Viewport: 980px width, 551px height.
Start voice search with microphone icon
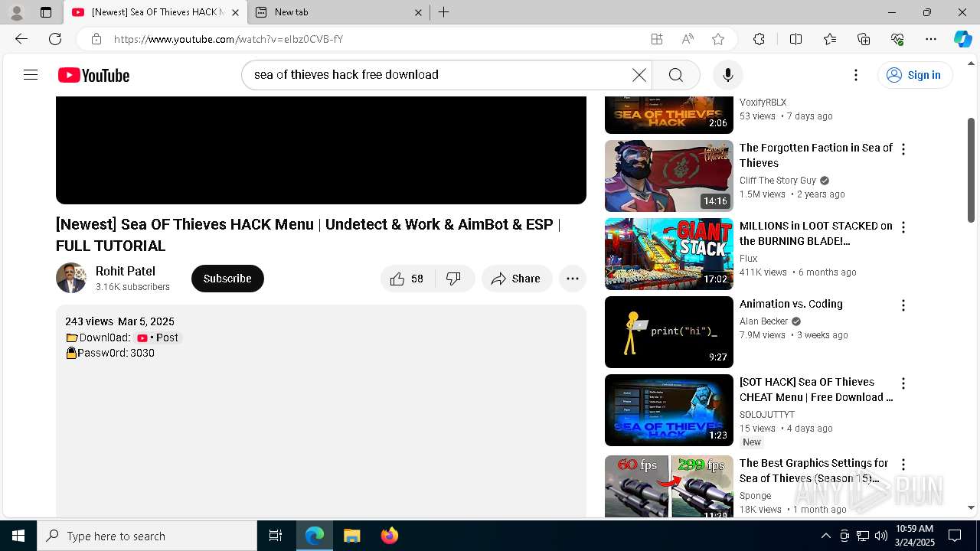(727, 75)
